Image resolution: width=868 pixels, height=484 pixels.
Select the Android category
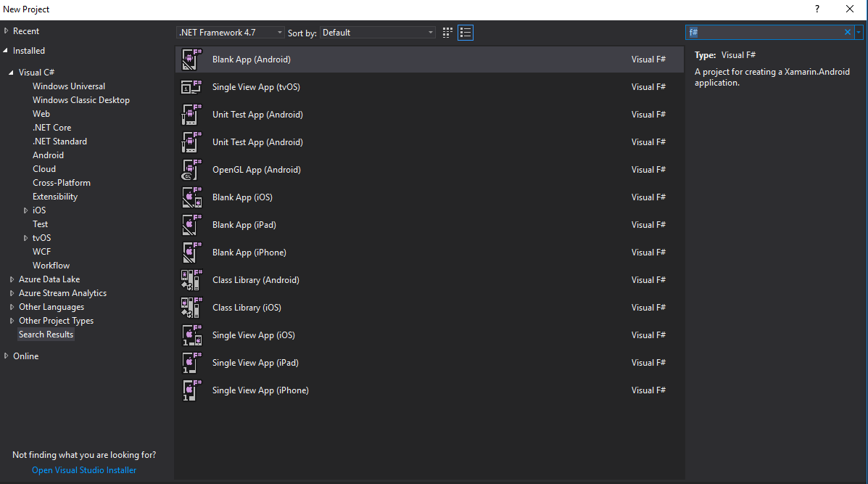(x=48, y=155)
